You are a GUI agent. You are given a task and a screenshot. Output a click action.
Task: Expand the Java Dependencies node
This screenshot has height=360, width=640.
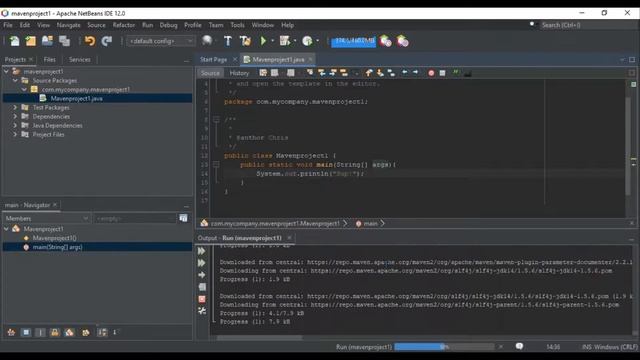pyautogui.click(x=15, y=125)
